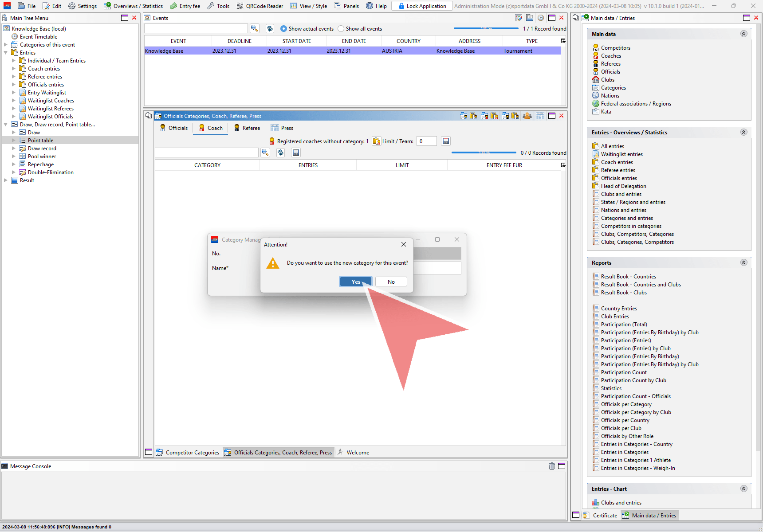Switch to the Referee tab
This screenshot has width=763, height=532.
click(x=247, y=128)
